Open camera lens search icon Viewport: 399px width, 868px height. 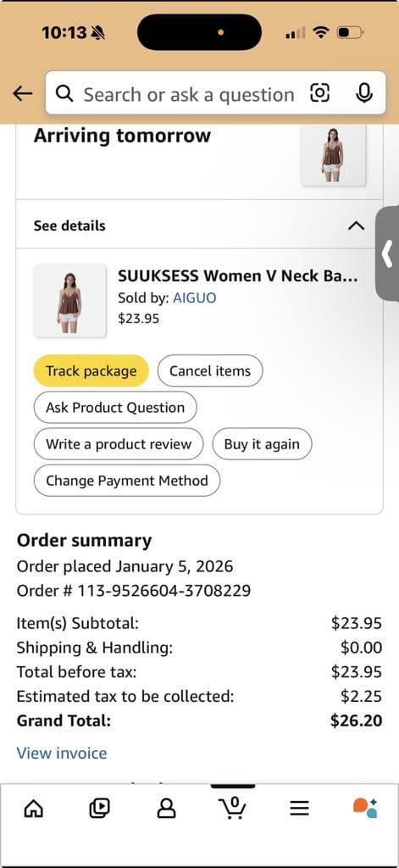(320, 93)
